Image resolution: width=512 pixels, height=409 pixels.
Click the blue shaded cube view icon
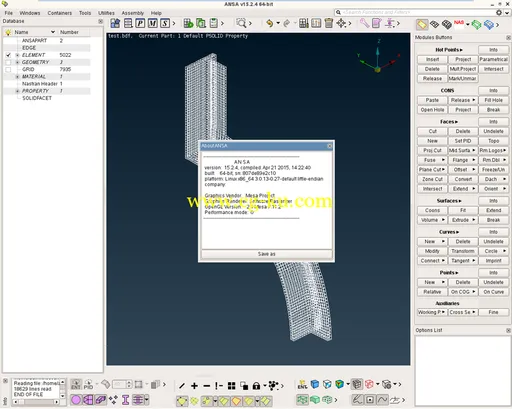(x=315, y=384)
